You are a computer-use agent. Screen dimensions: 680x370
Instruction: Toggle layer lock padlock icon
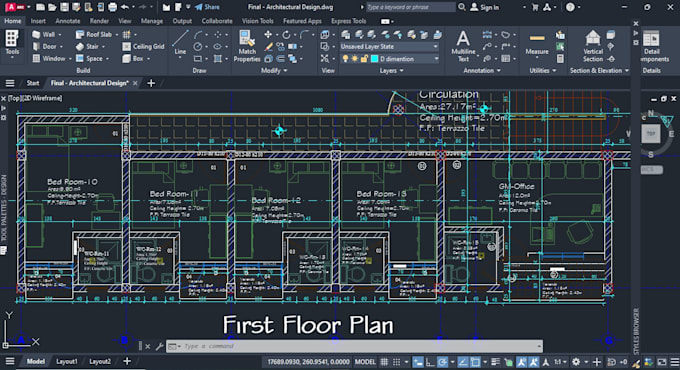point(364,59)
